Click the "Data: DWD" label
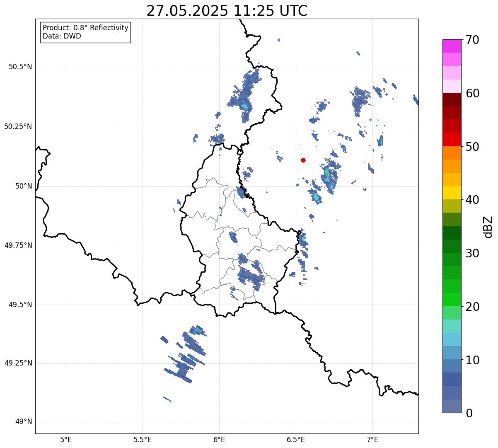The image size is (498, 448). pyautogui.click(x=62, y=36)
